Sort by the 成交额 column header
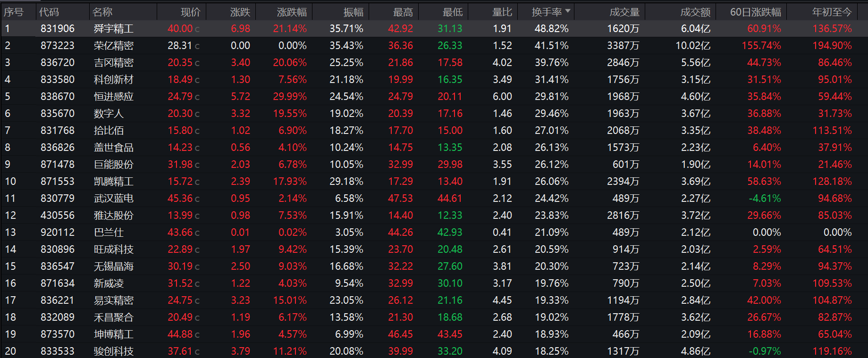Image resolution: width=868 pixels, height=358 pixels. [x=695, y=12]
